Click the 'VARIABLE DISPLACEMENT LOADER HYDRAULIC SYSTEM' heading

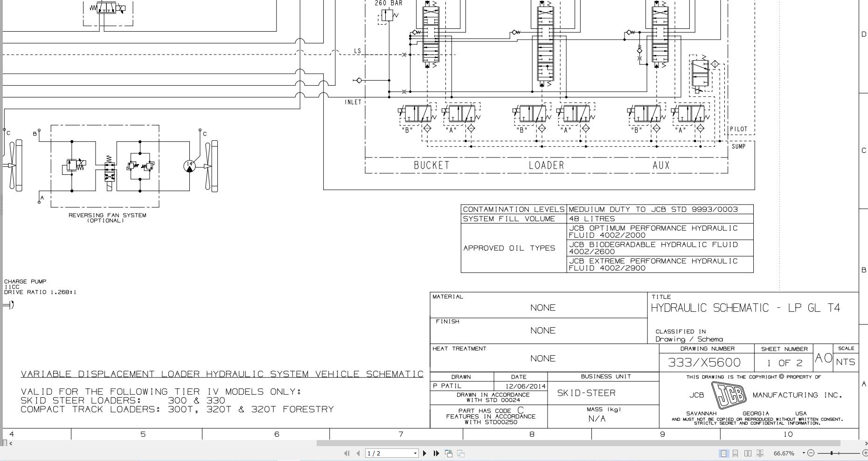pos(222,374)
